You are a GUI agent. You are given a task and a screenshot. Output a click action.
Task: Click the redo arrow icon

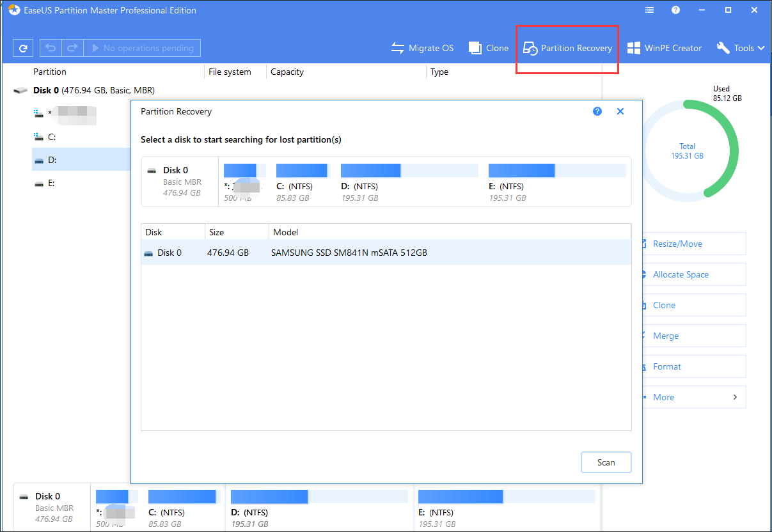(x=72, y=48)
